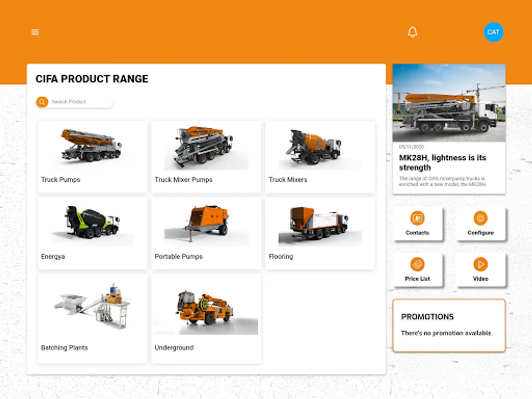Open the hamburger menu
This screenshot has width=532, height=399.
pyautogui.click(x=35, y=32)
